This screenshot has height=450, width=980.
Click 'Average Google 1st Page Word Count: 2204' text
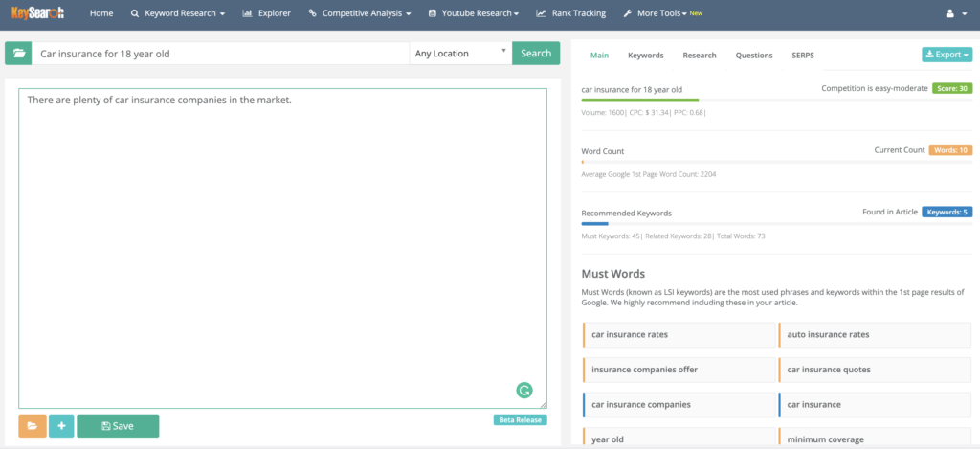click(649, 174)
